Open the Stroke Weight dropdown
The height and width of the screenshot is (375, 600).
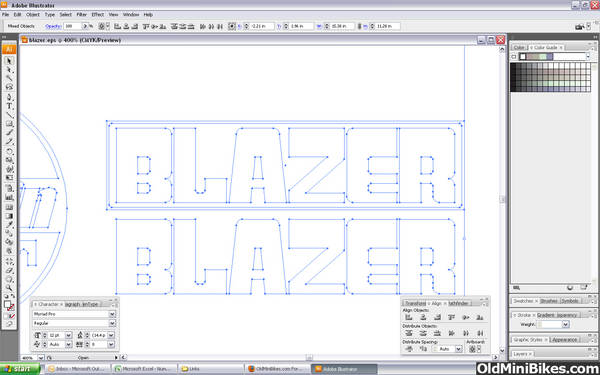point(565,324)
